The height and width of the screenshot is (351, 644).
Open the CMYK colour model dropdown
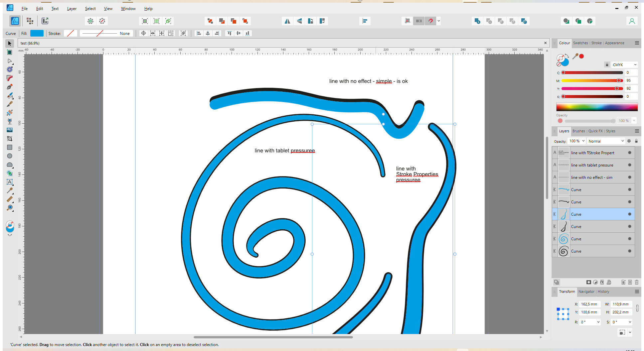click(x=624, y=64)
